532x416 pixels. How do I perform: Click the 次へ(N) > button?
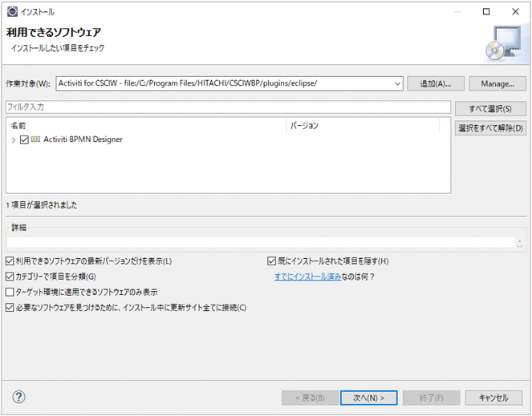click(x=369, y=398)
